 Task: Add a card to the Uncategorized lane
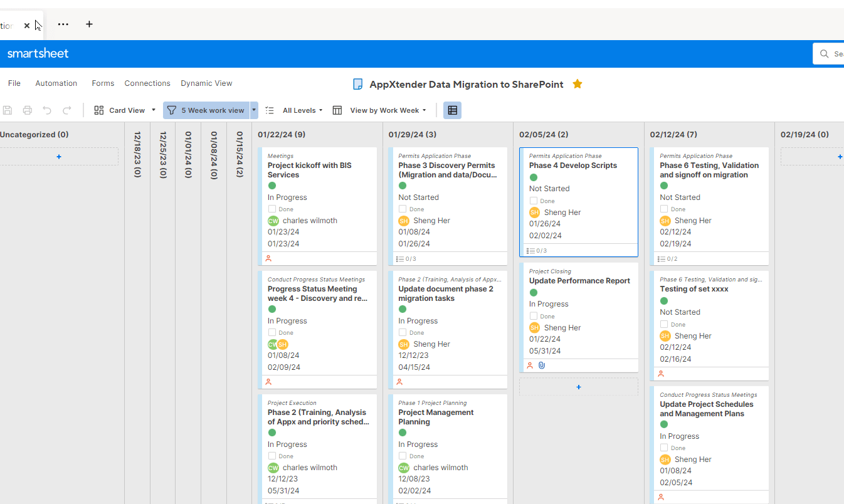[59, 157]
